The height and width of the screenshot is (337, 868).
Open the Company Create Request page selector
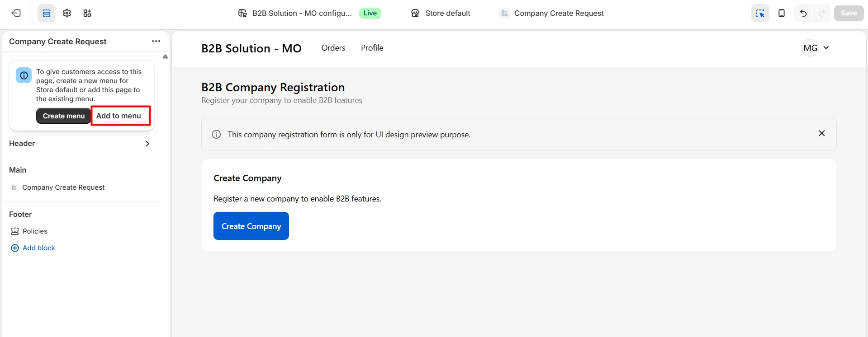[552, 13]
